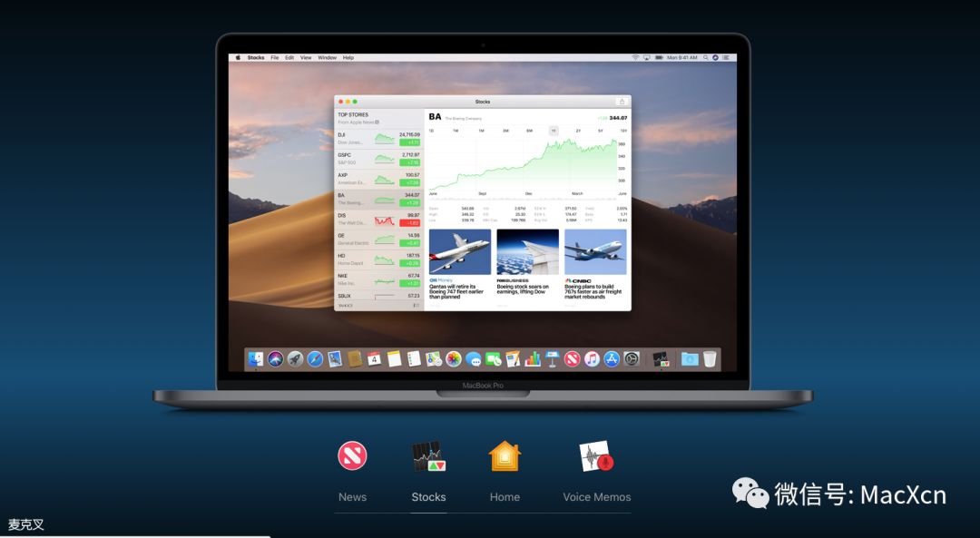This screenshot has width=980, height=538.
Task: Open FaceTime green icon in Dock
Action: [x=493, y=358]
